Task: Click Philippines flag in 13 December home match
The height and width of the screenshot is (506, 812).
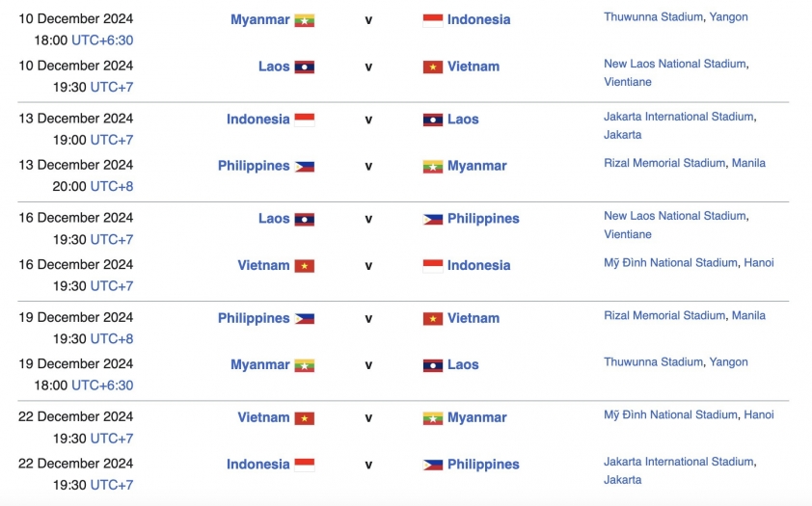Action: [305, 167]
